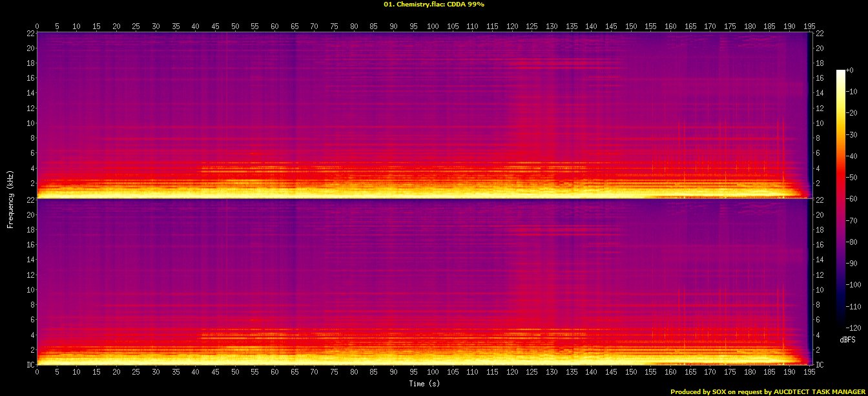Click the title text "01. Chemistry.flac: CDDA 99%"

(433, 4)
